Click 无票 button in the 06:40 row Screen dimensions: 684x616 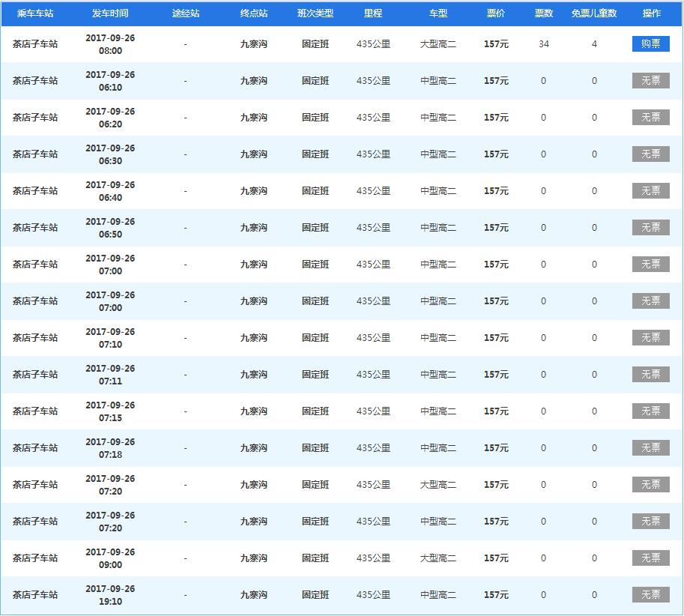pos(650,190)
